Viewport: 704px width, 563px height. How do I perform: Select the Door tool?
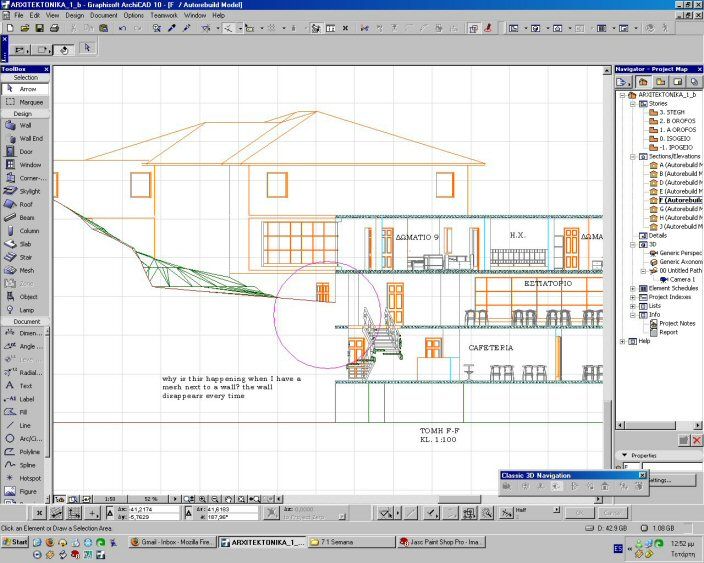click(x=24, y=152)
